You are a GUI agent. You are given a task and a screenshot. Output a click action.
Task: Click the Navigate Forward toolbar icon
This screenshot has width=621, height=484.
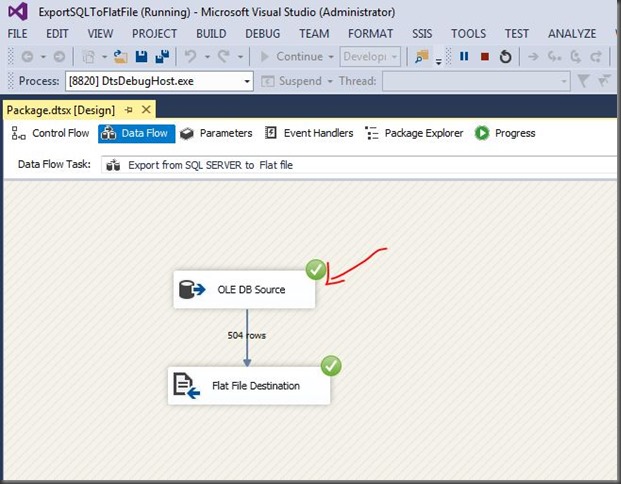click(59, 57)
